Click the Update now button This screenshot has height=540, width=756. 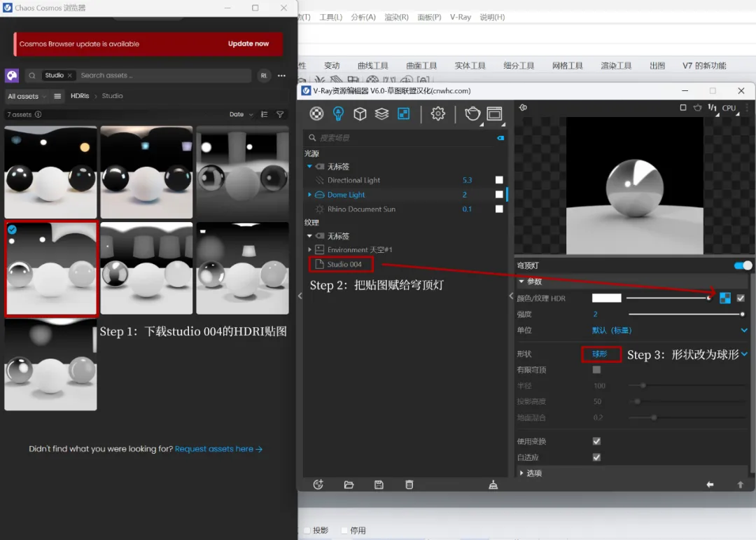pyautogui.click(x=248, y=43)
